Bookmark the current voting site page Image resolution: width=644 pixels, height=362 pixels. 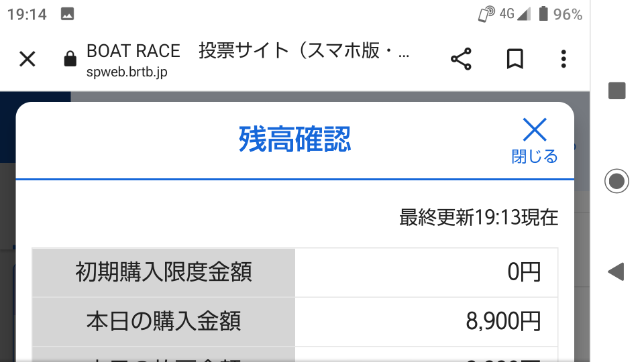click(515, 59)
